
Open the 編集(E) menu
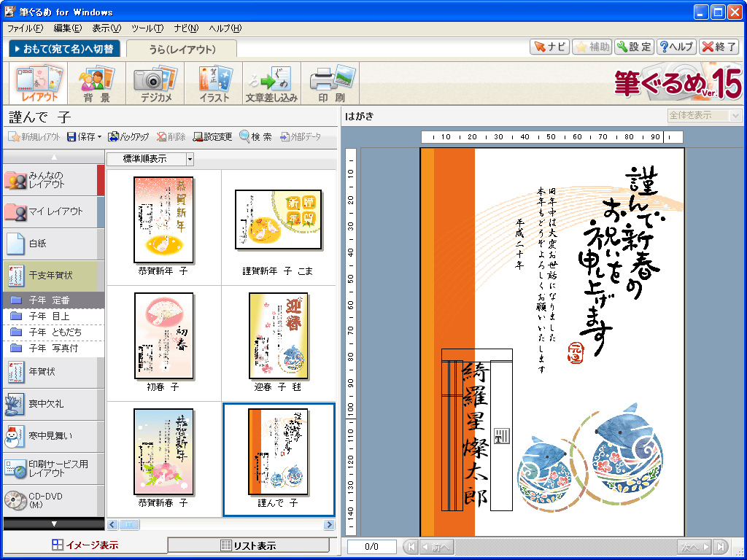(x=67, y=28)
